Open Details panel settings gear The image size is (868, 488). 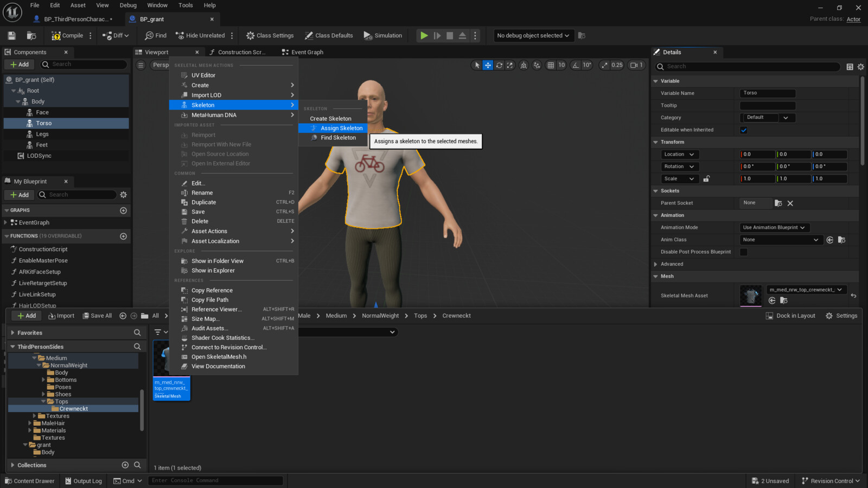860,67
